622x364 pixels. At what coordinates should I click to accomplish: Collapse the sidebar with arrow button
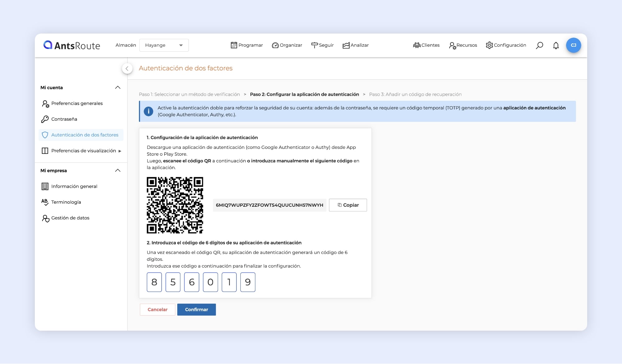click(x=127, y=68)
